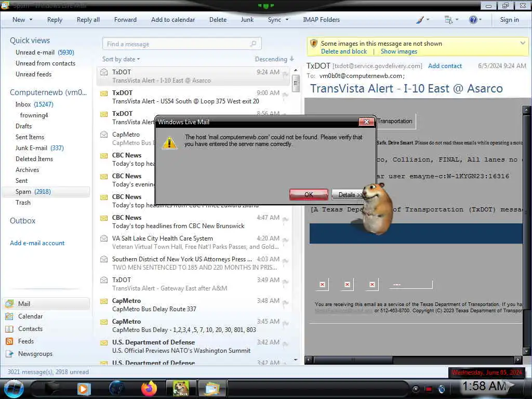
Task: Close the Windows Live Mail error dialog
Action: pyautogui.click(x=366, y=122)
